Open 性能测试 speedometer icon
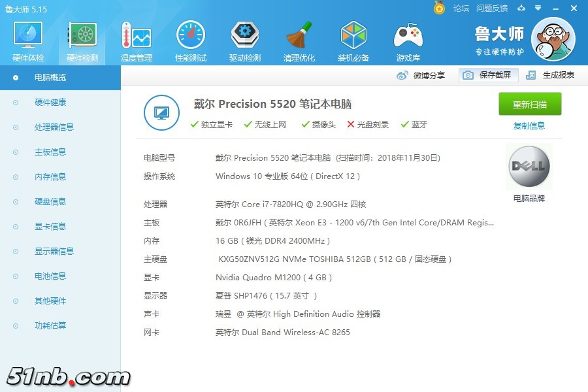Image resolution: width=588 pixels, height=392 pixels. tap(191, 37)
